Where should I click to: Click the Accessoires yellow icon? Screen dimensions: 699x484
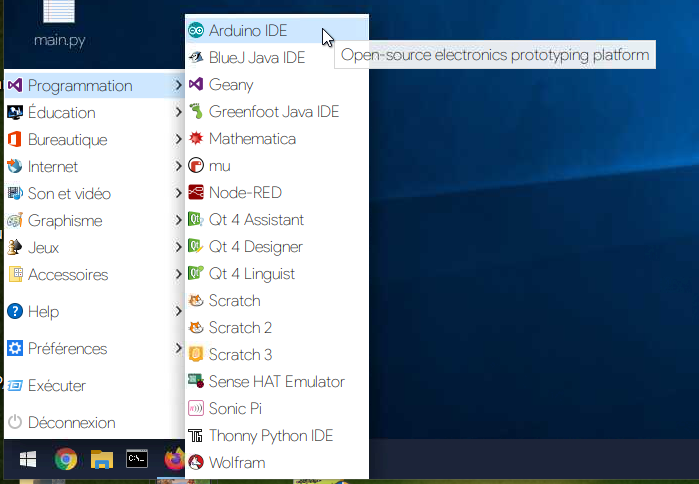16,274
